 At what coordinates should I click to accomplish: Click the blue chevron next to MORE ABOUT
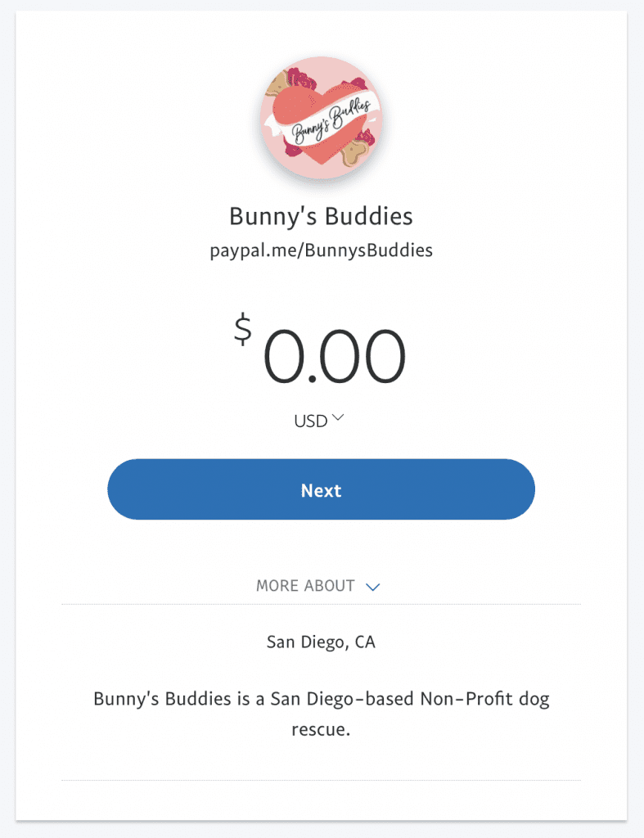tap(372, 587)
